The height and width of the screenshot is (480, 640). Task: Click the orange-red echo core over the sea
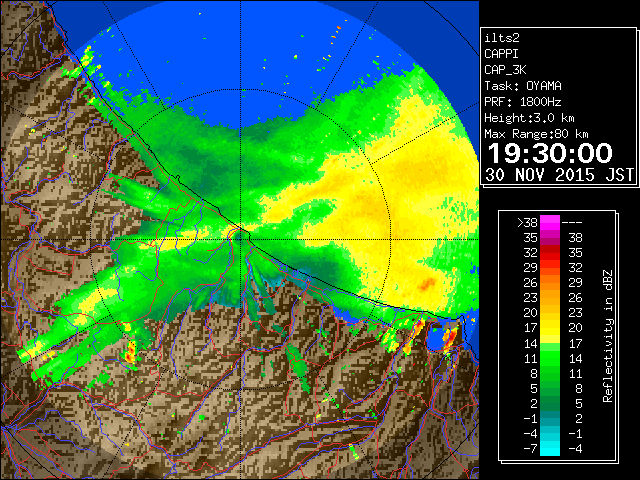tap(427, 284)
